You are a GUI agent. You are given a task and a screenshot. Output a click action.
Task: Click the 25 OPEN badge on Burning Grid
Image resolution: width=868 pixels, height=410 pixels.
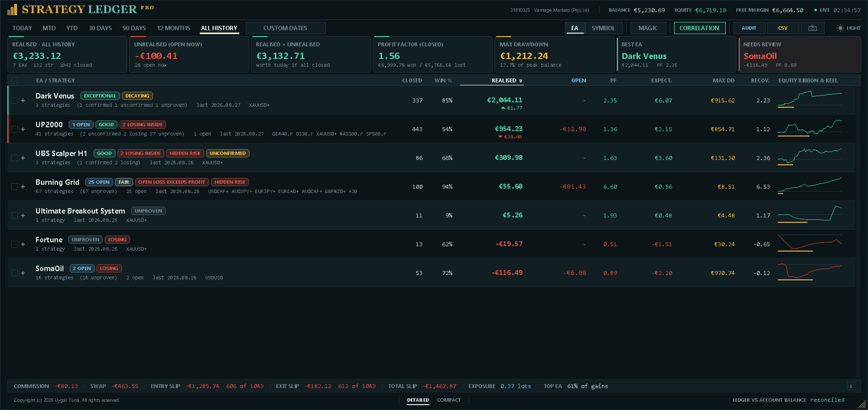pos(99,182)
